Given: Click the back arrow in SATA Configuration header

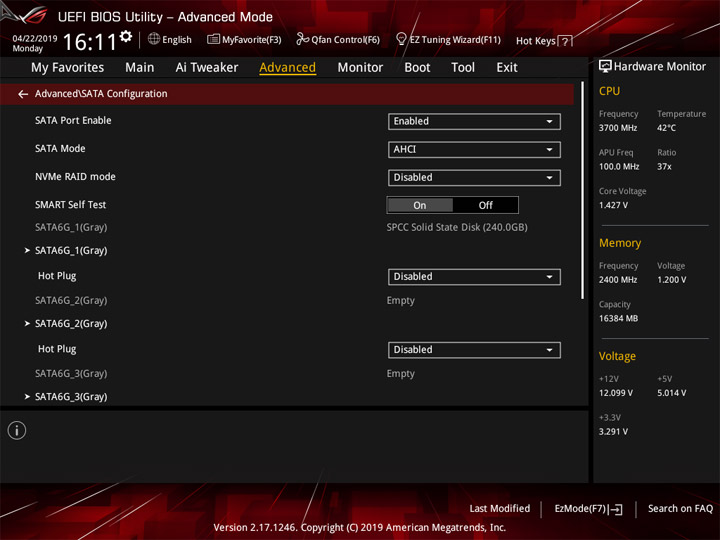Looking at the screenshot, I should point(23,94).
